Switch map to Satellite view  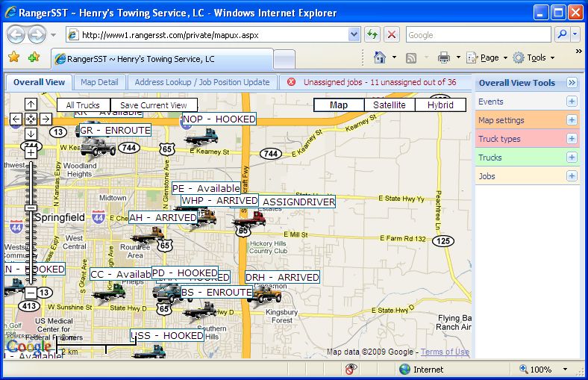click(x=390, y=105)
